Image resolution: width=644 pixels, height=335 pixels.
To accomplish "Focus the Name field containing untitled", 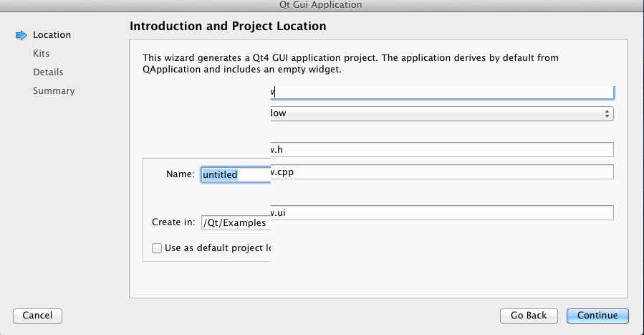I will 235,174.
